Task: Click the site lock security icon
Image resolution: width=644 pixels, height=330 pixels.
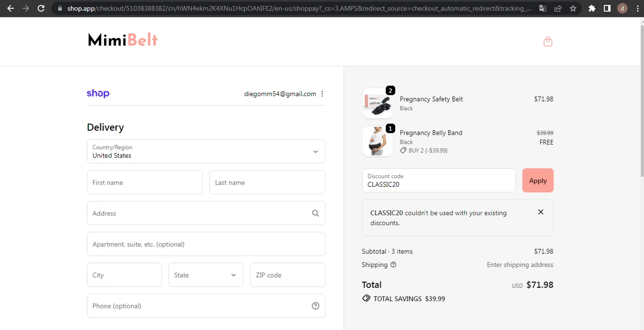Action: pyautogui.click(x=59, y=8)
